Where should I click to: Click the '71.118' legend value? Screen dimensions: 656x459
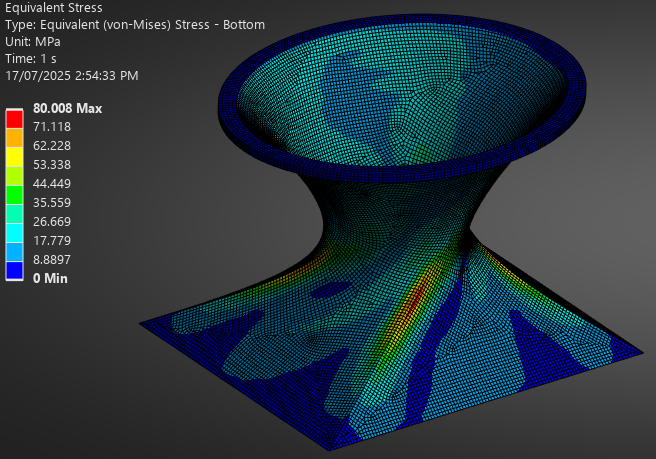(52, 127)
